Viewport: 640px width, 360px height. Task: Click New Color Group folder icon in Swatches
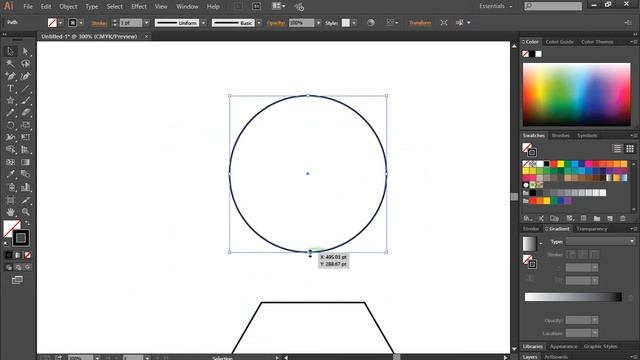pyautogui.click(x=597, y=219)
